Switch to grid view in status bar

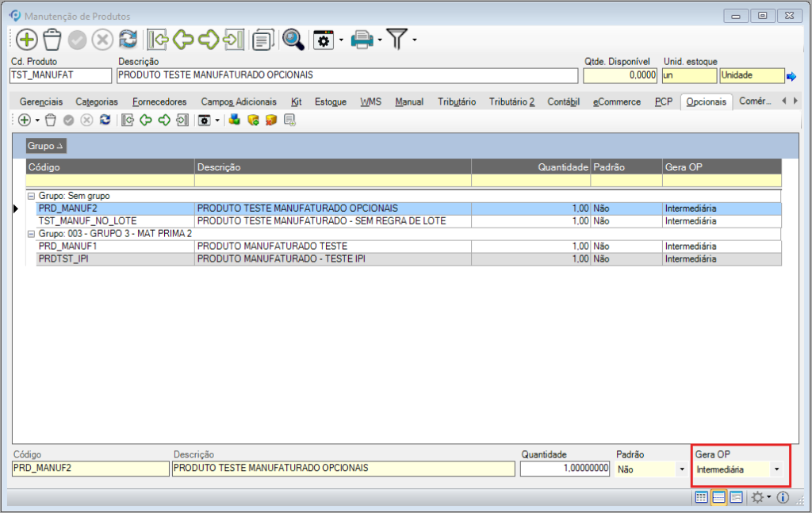(x=701, y=497)
